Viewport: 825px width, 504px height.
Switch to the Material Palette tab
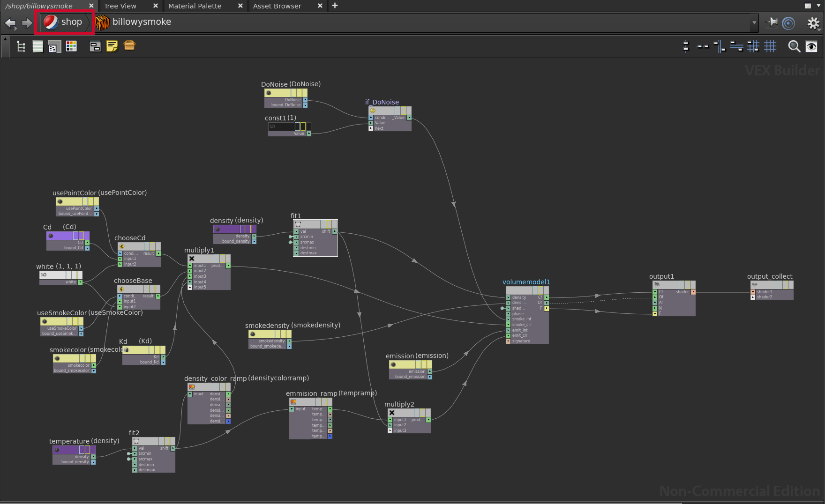tap(195, 6)
